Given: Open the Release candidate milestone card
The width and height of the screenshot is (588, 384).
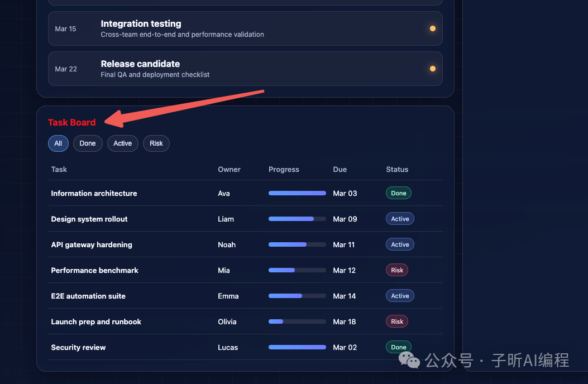Looking at the screenshot, I should pos(245,69).
